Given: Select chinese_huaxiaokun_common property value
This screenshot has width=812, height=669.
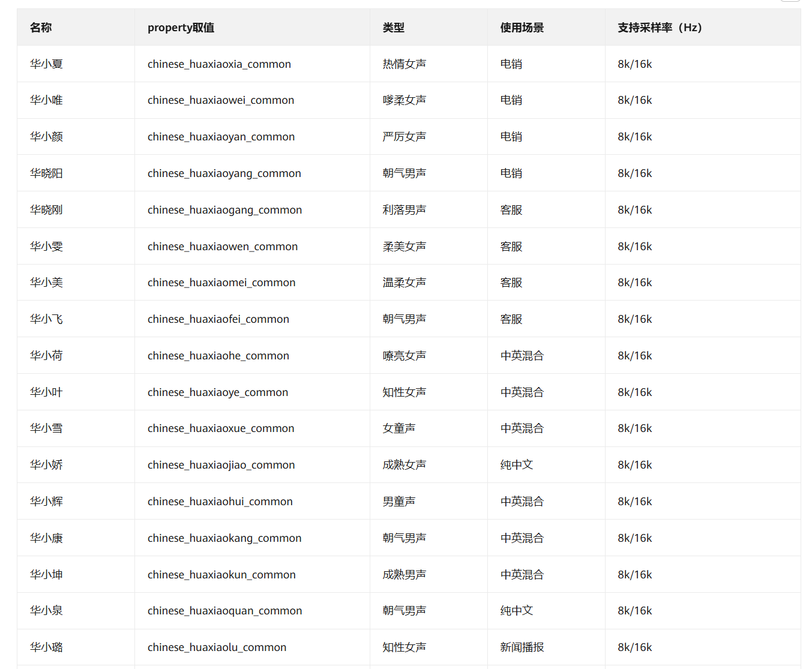Looking at the screenshot, I should (x=221, y=575).
